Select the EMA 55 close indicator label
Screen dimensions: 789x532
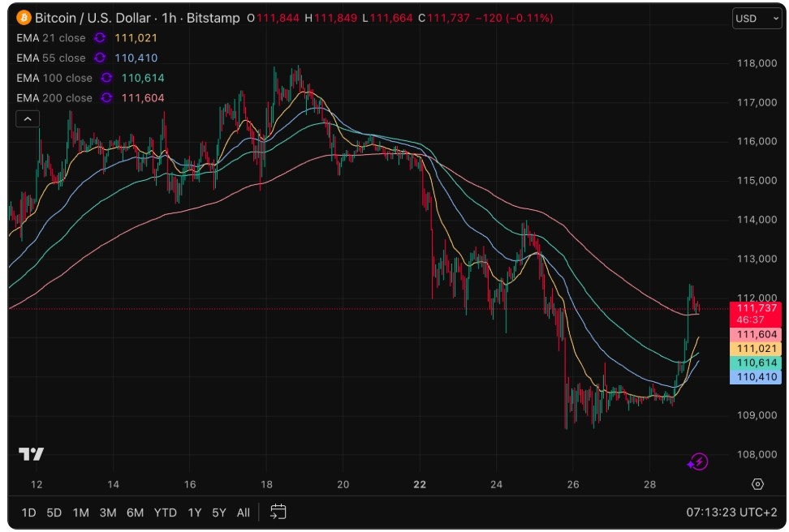(51, 58)
